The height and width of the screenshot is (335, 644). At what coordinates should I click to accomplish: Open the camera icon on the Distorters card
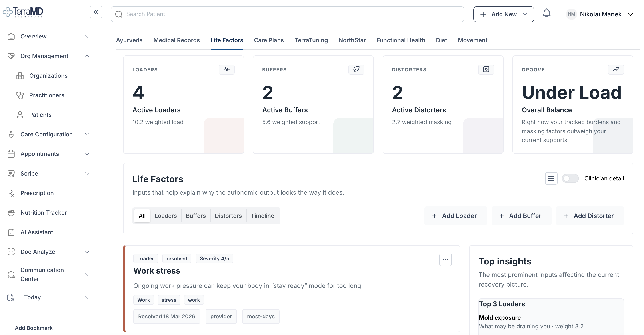(x=486, y=69)
